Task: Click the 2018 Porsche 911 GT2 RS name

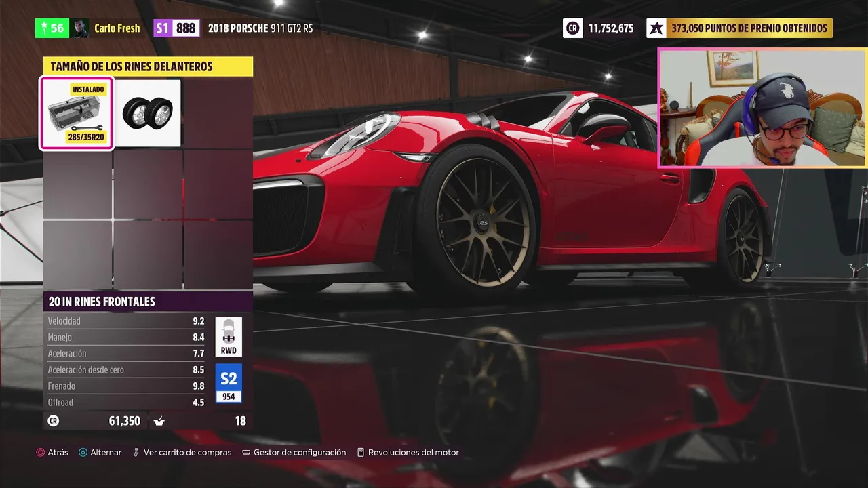Action: [260, 28]
